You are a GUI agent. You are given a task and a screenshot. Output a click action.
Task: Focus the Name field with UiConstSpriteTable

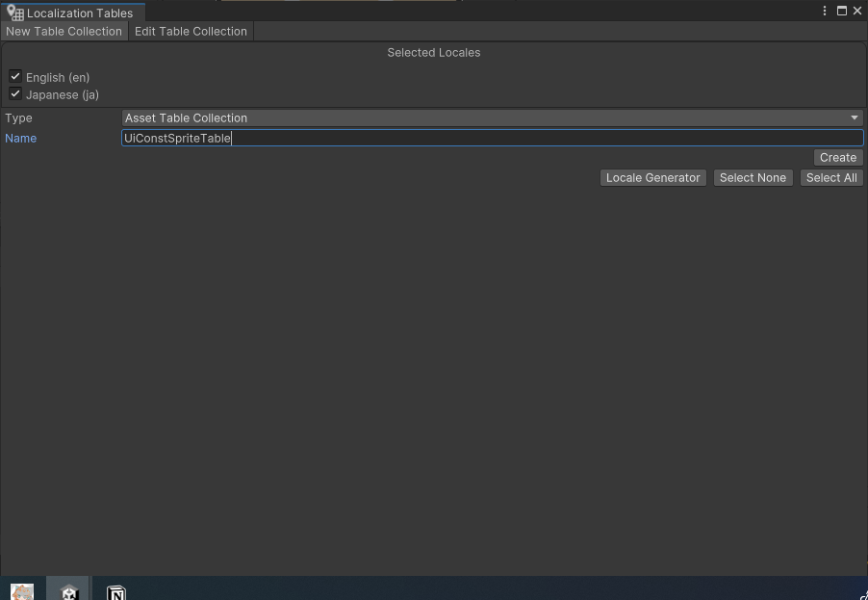tap(492, 138)
